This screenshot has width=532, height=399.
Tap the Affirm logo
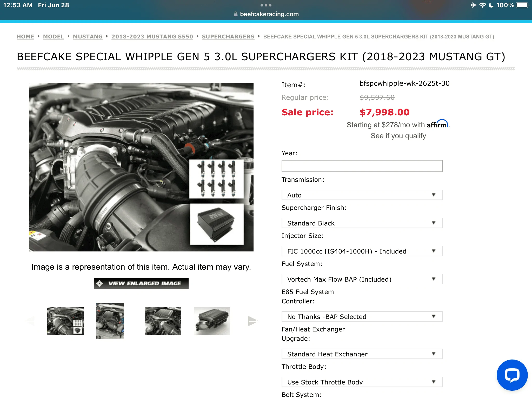[x=437, y=124]
